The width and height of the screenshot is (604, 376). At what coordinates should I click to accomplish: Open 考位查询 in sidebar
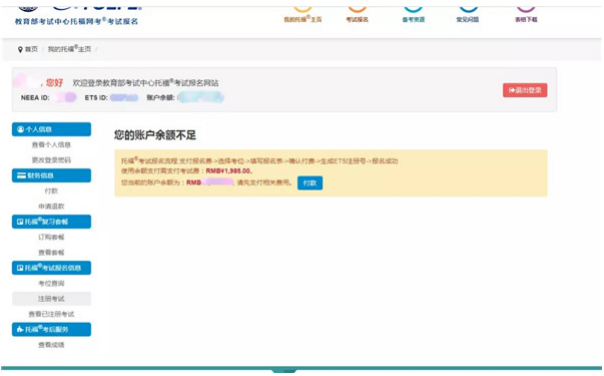click(x=51, y=284)
